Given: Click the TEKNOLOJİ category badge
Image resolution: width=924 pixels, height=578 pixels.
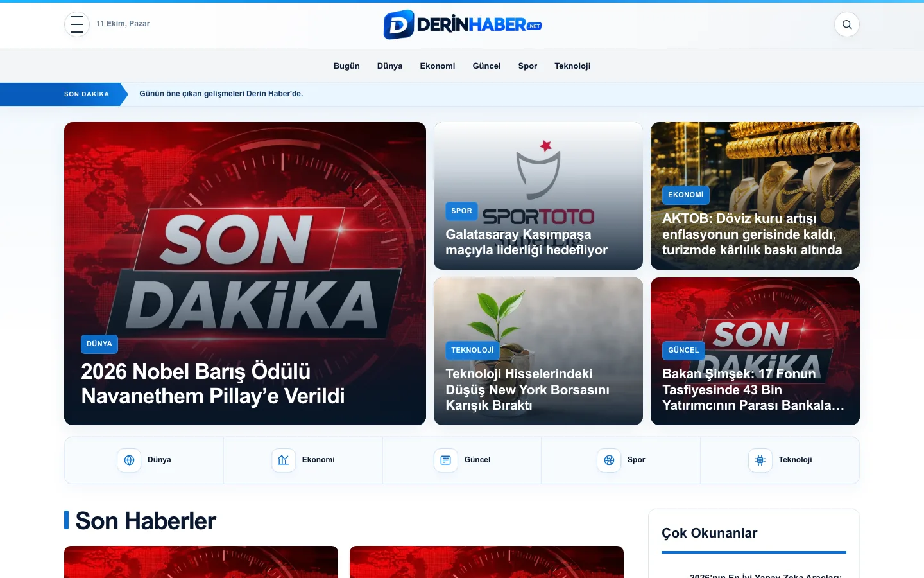Looking at the screenshot, I should [472, 350].
